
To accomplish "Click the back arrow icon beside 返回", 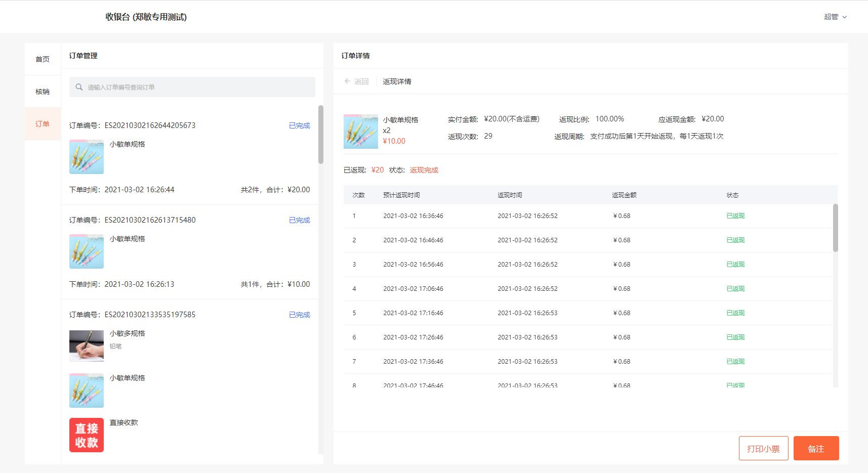I will pyautogui.click(x=347, y=81).
